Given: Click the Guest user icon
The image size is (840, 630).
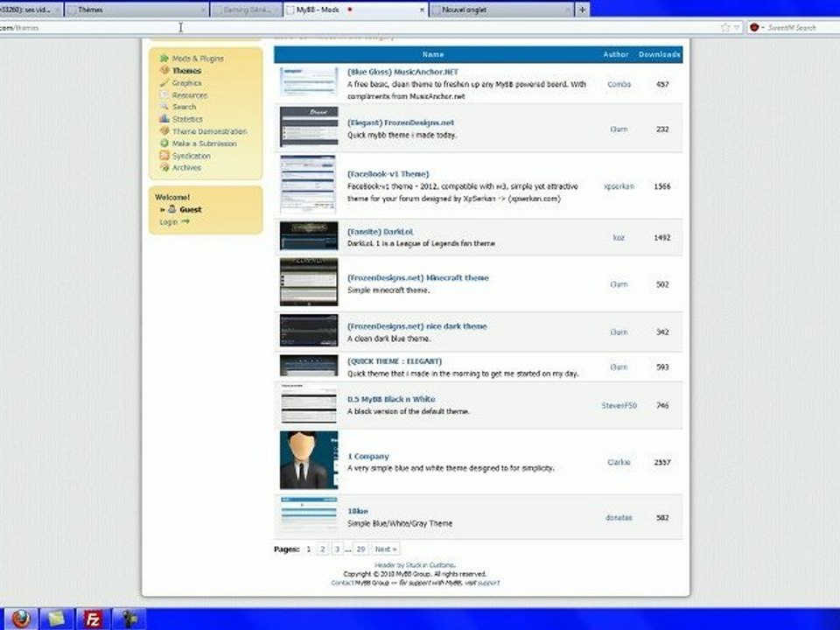Looking at the screenshot, I should click(x=172, y=209).
